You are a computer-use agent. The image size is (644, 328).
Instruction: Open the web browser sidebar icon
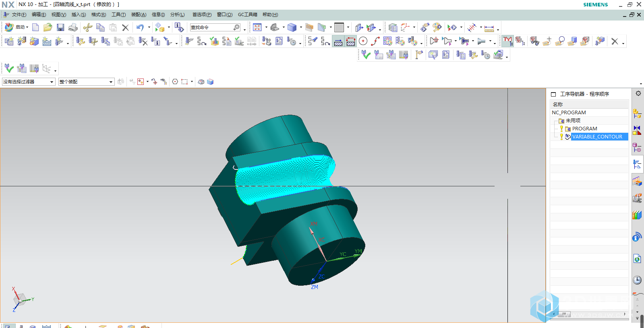637,259
